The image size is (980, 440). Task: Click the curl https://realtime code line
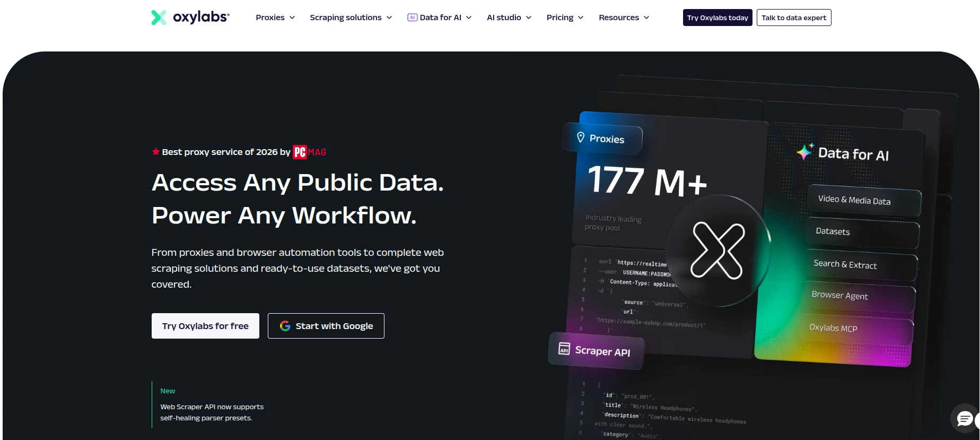point(633,263)
